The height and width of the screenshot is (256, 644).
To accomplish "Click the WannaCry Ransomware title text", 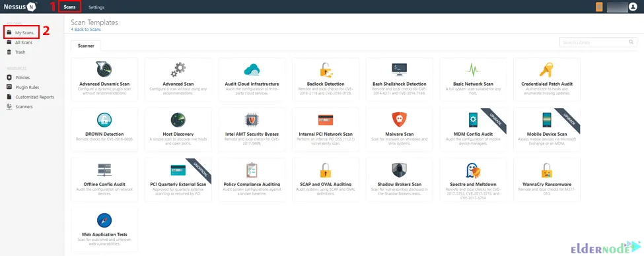I will coord(547,185).
